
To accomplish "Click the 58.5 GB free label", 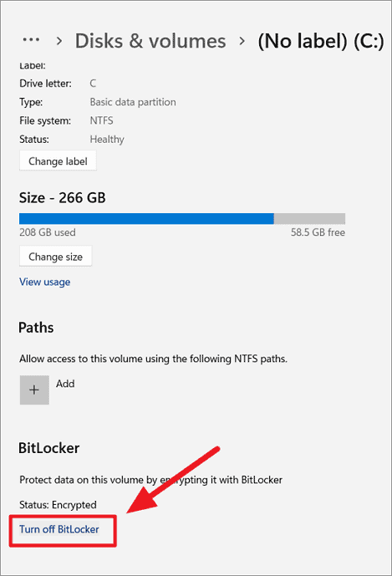I will tap(318, 232).
